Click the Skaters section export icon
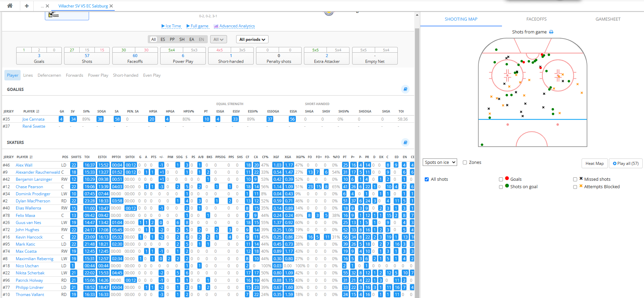The width and height of the screenshot is (644, 298). pos(405,142)
